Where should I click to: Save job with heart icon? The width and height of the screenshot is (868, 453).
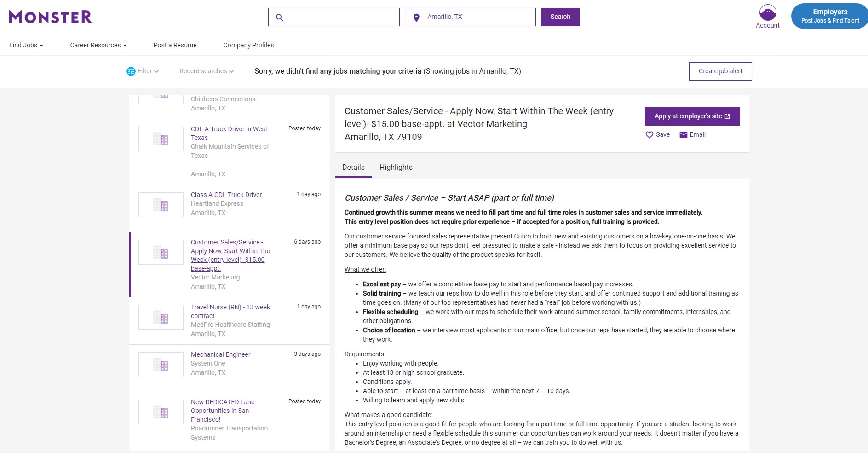coord(650,135)
